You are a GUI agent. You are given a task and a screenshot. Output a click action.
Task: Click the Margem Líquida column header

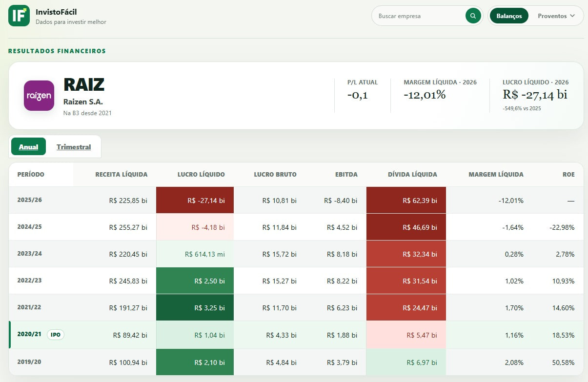496,174
